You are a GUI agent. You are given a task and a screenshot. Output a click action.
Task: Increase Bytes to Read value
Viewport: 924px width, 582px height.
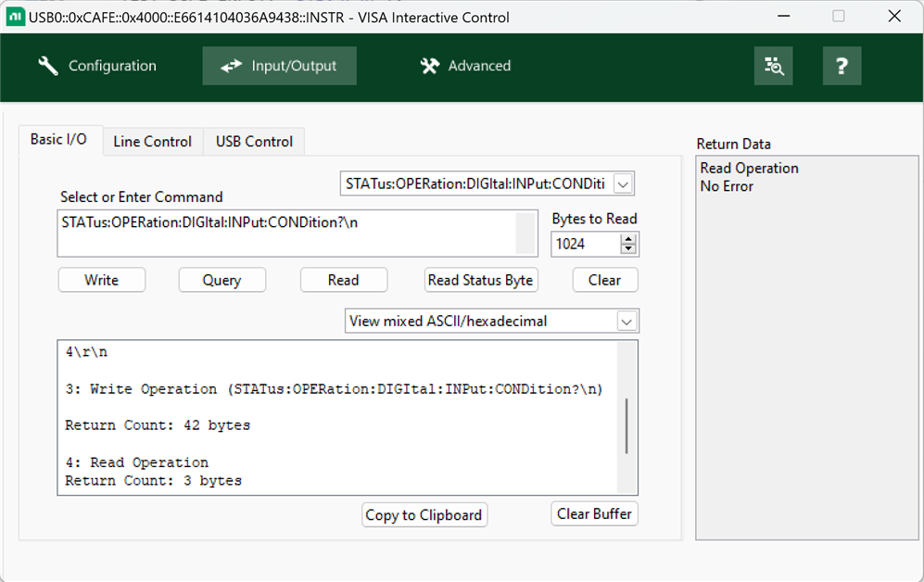pyautogui.click(x=628, y=239)
